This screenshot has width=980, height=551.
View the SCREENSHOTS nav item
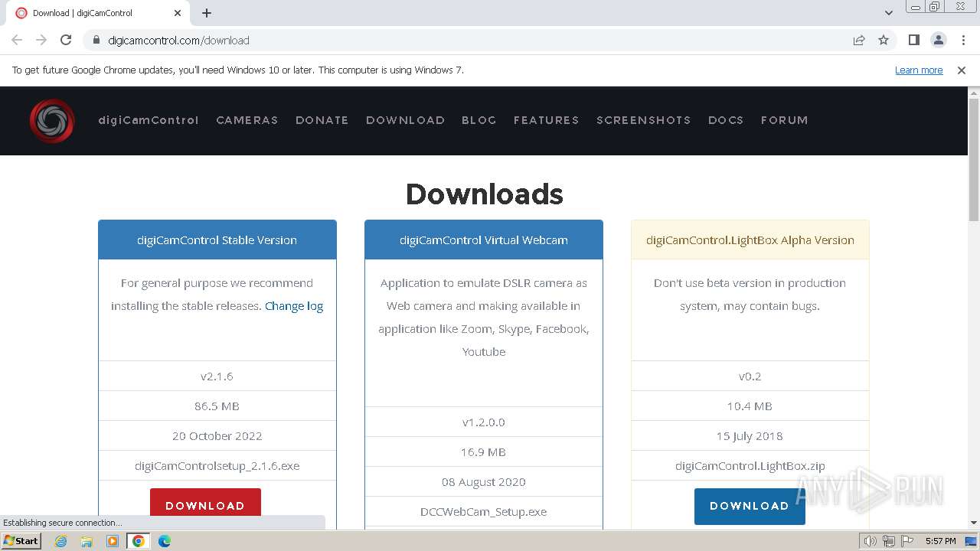coord(644,120)
